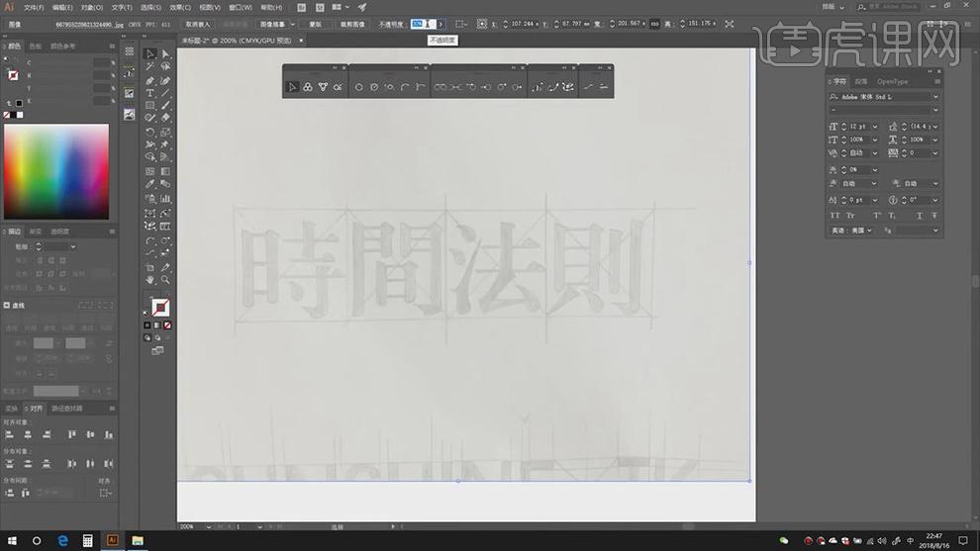The height and width of the screenshot is (551, 980).
Task: Open the font style dropdown
Action: pyautogui.click(x=935, y=110)
